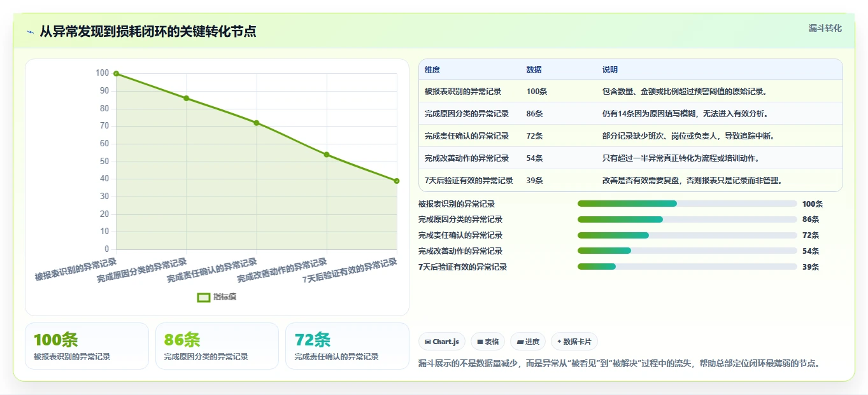
Task: Click the 表格 chip tag
Action: 488,342
